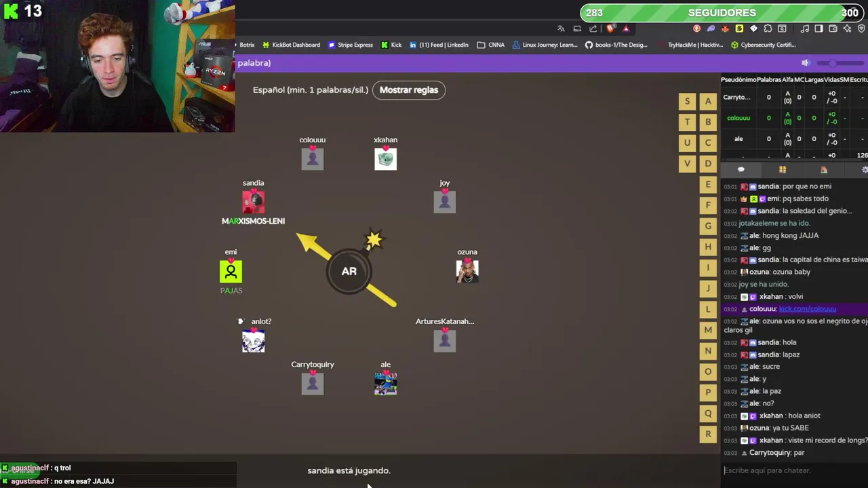
Task: Open the TryHackMe bookmark
Action: pyautogui.click(x=690, y=45)
